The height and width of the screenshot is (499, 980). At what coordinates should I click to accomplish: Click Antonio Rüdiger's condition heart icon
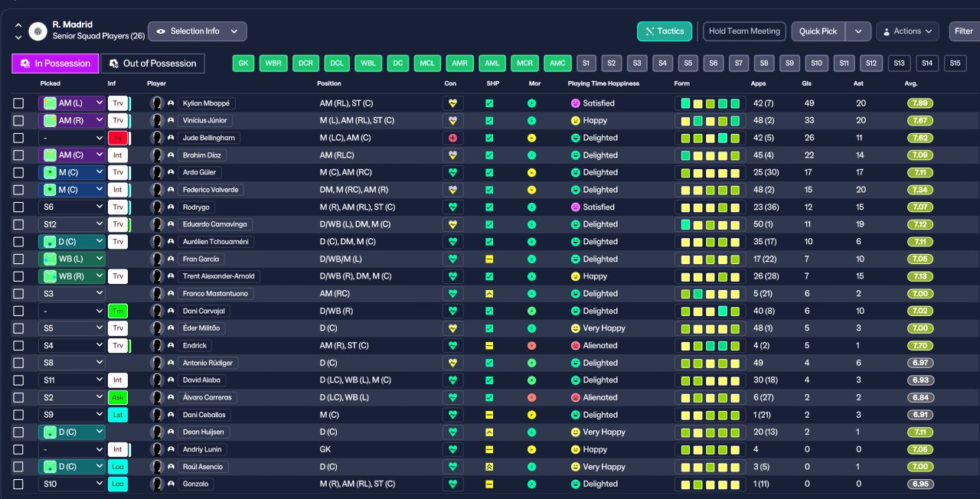pos(452,363)
